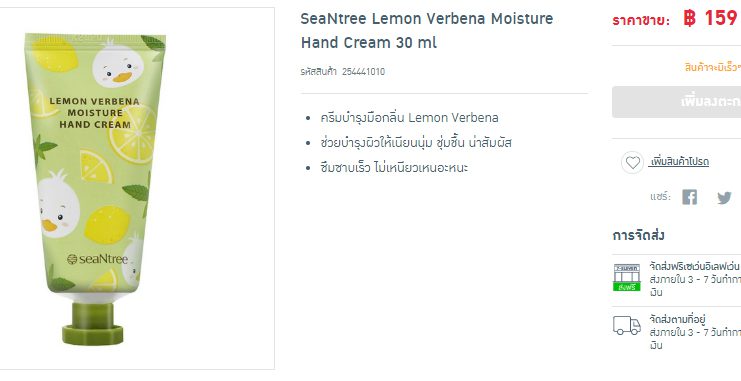Click the fast-absorbing bullet description
The image size is (741, 381).
pyautogui.click(x=394, y=168)
